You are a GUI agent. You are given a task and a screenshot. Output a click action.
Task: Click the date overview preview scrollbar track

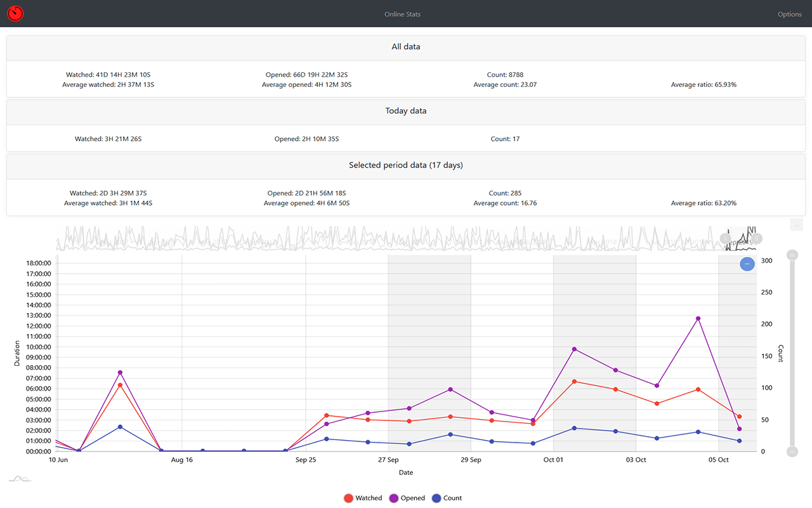pos(381,239)
